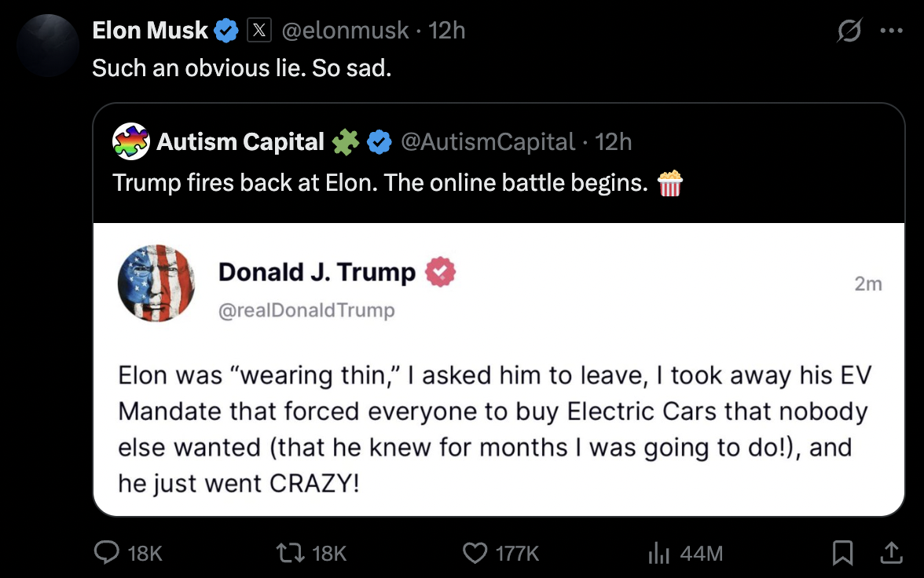Click Elon Musk's blue verified checkmark
Image resolution: width=924 pixels, height=578 pixels.
(226, 30)
